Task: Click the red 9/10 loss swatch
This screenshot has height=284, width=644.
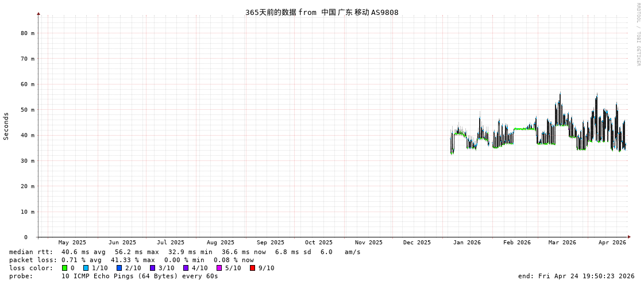Action: point(252,268)
